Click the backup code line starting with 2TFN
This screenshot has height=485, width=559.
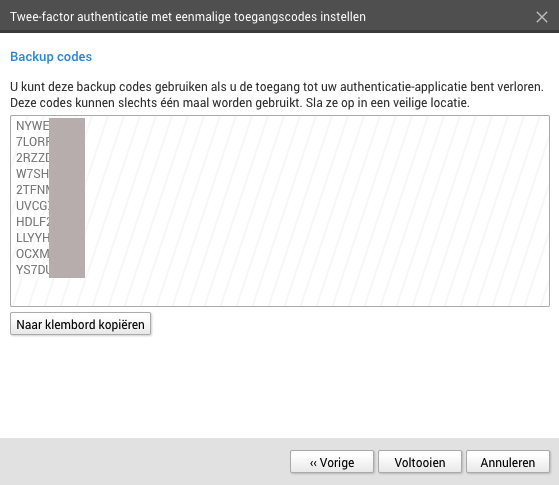pos(33,190)
